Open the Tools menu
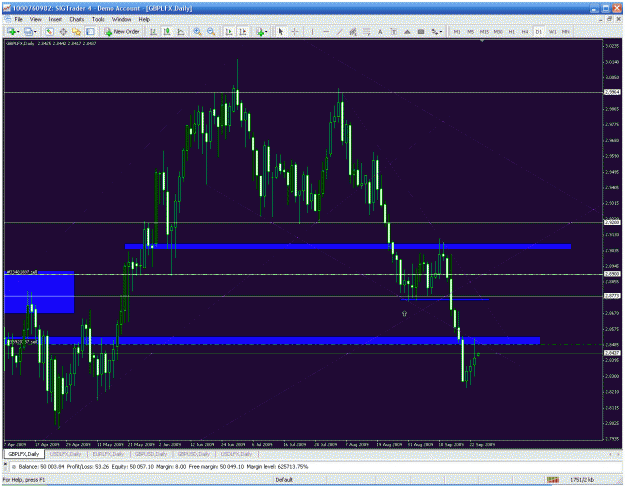The width and height of the screenshot is (625, 486). (98, 19)
